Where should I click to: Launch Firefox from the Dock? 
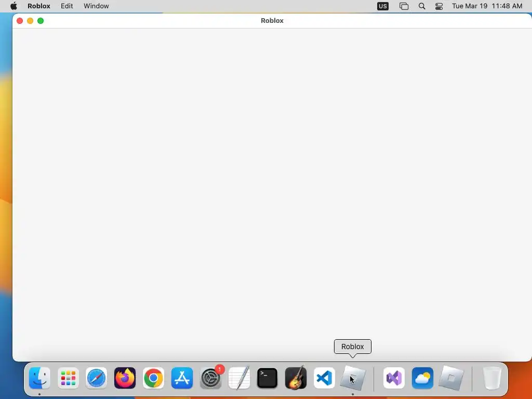125,378
